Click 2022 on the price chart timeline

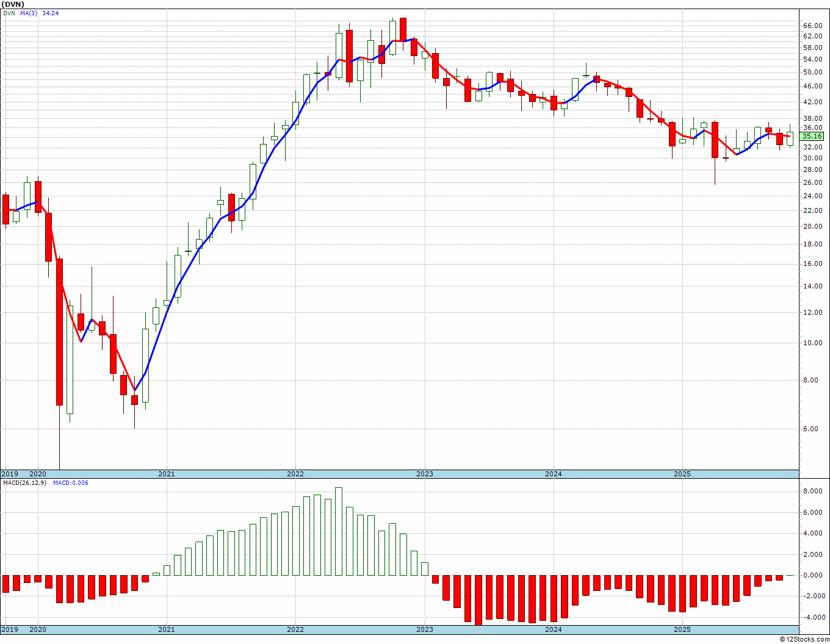point(295,474)
